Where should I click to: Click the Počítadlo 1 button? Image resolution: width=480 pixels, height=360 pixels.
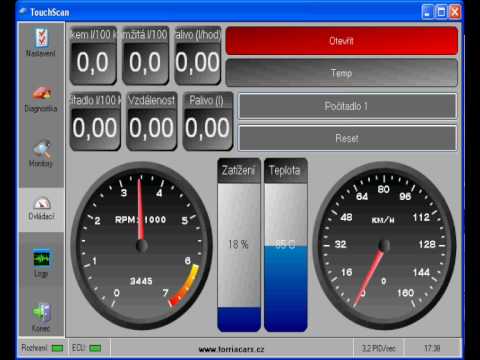(x=347, y=106)
